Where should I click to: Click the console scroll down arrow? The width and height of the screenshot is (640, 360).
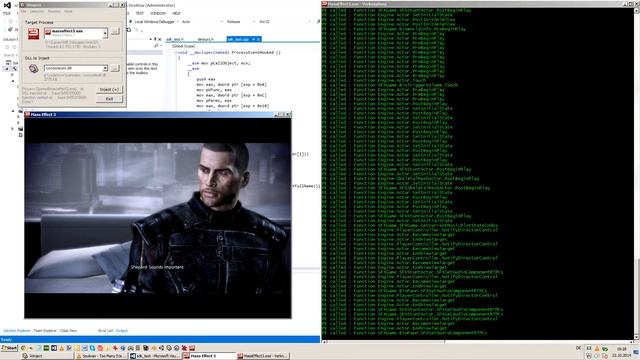click(637, 338)
